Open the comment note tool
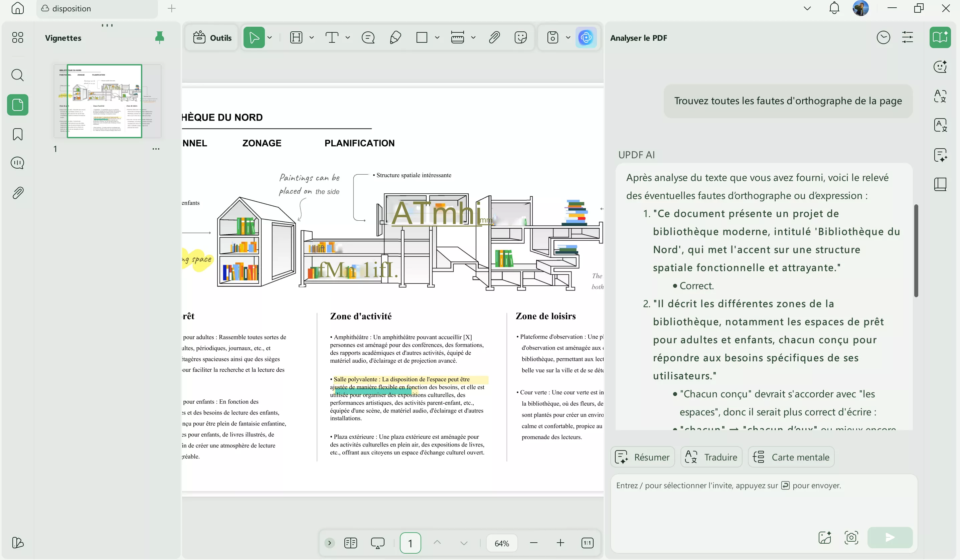960x560 pixels. coord(368,37)
